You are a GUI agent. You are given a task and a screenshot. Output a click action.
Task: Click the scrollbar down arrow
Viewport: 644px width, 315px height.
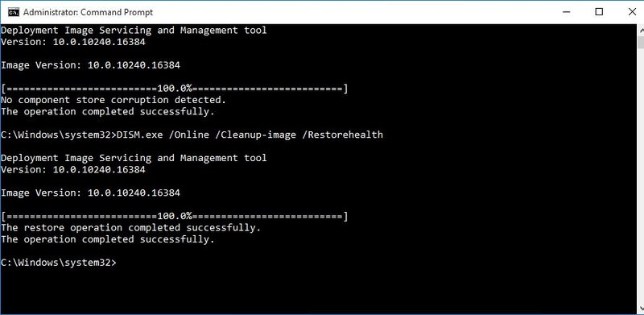[640, 309]
